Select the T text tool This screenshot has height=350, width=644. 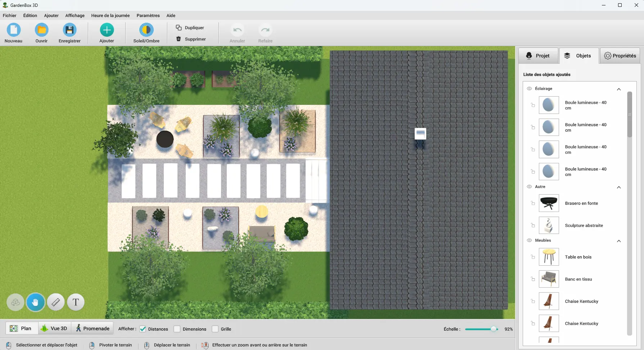[76, 302]
